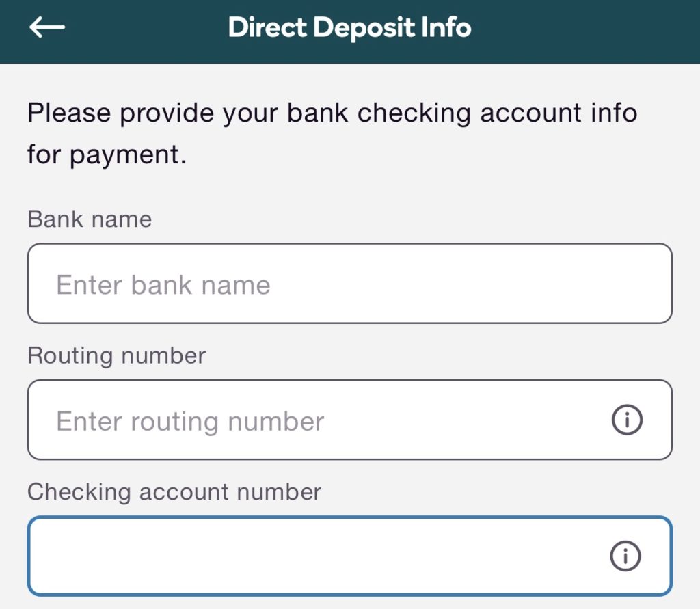Select the "Enter bank name" placeholder text
Viewport: 700px width, 609px height.
[163, 284]
